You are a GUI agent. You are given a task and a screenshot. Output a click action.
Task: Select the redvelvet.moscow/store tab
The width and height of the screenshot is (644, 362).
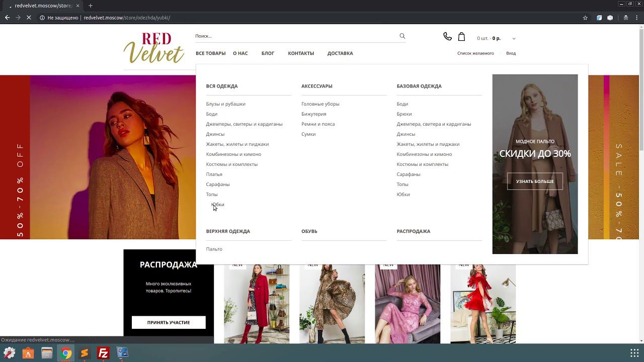[x=43, y=6]
